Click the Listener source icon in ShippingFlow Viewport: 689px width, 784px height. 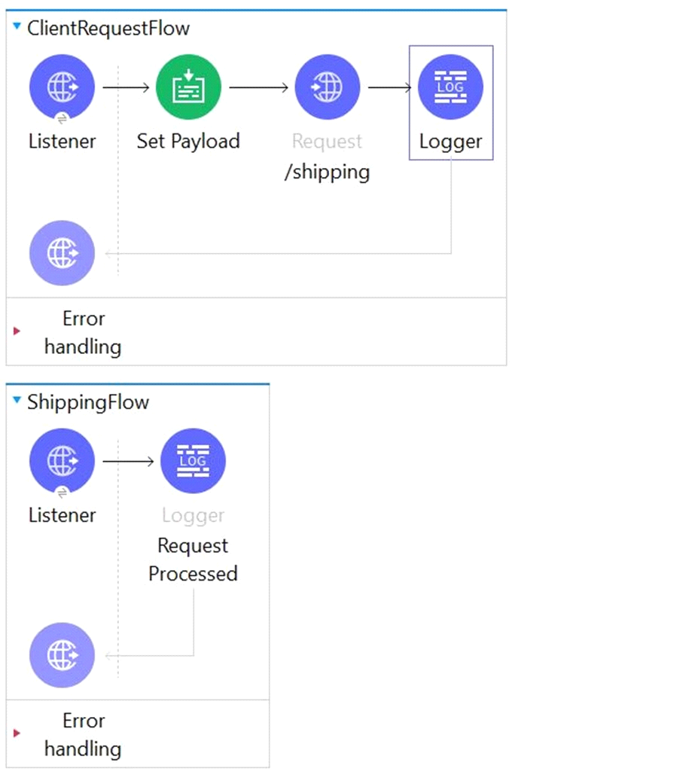click(x=62, y=461)
